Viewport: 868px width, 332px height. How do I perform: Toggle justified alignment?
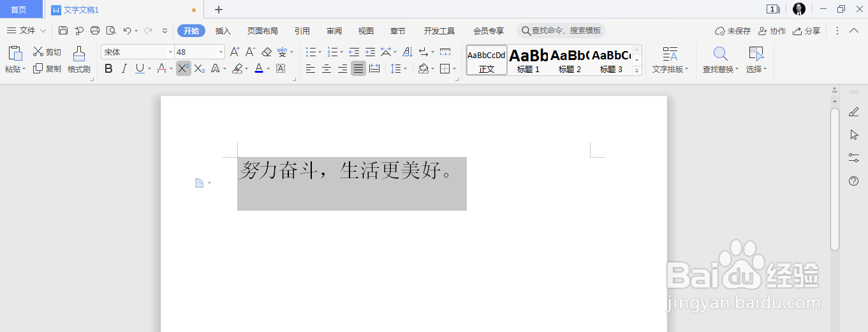[358, 69]
